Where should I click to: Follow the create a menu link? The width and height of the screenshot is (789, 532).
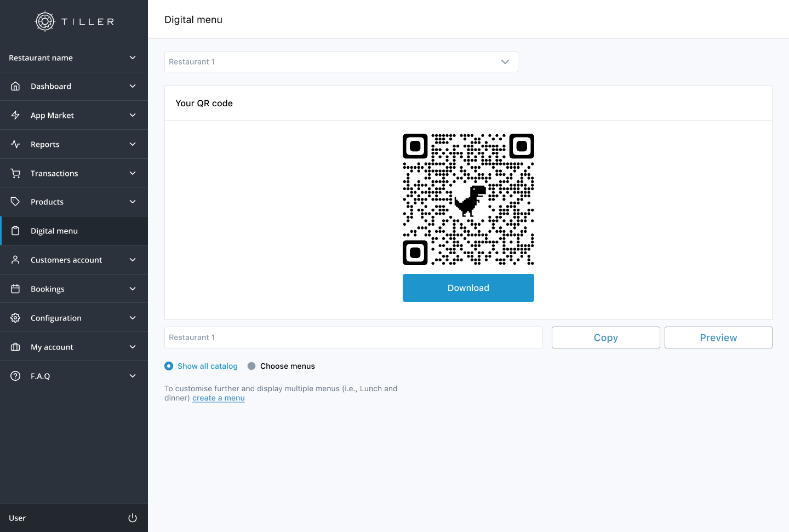point(219,398)
